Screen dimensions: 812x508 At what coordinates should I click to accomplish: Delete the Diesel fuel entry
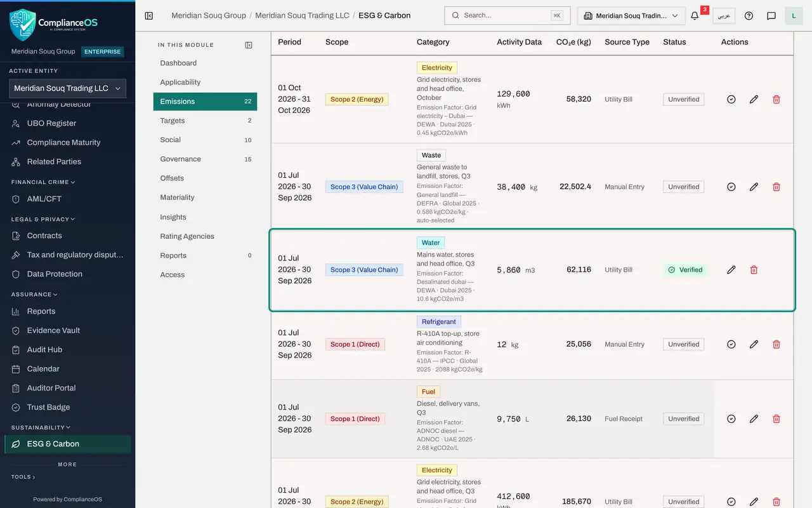[776, 418]
